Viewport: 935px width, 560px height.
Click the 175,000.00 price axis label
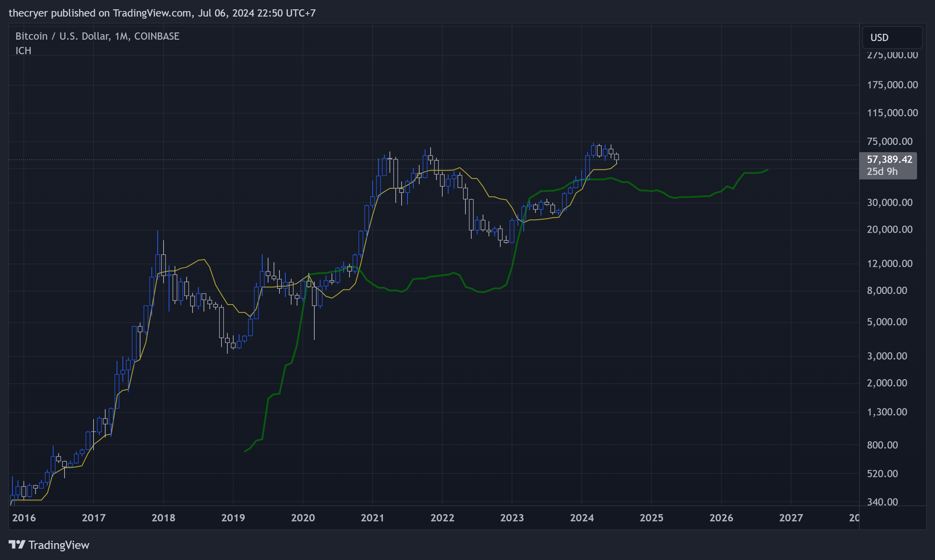point(892,85)
